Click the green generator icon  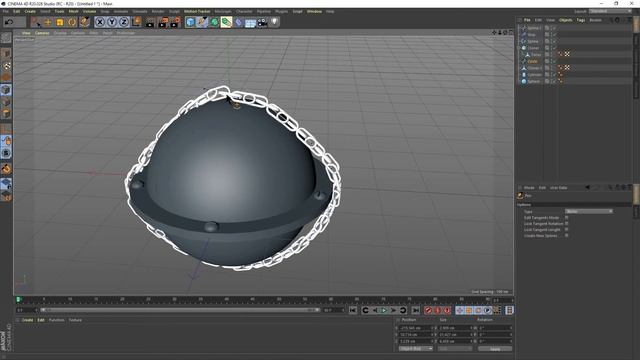(214, 22)
